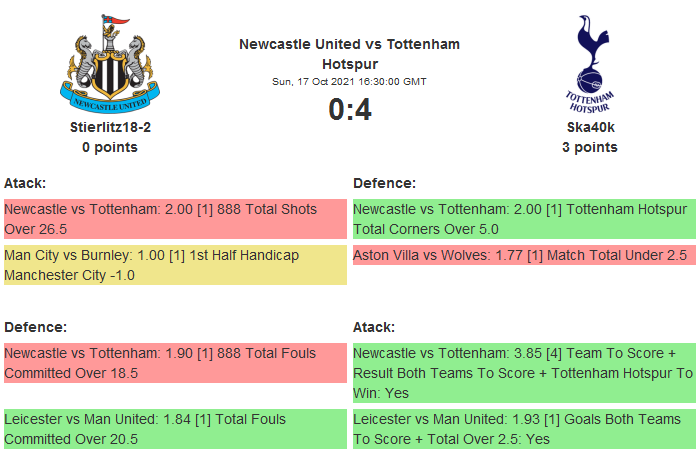Open the Stierlitz18-2 player name
Image resolution: width=700 pixels, height=460 pixels.
tap(110, 127)
